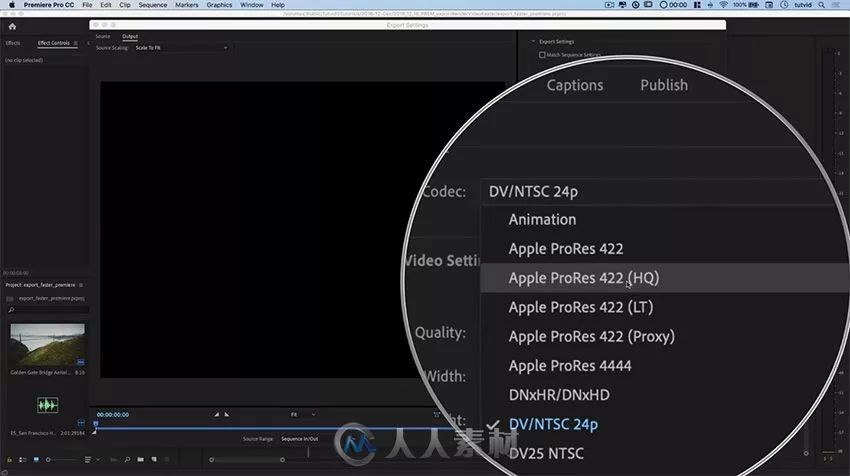Open the preview zoom Fit dropdown
The width and height of the screenshot is (850, 476).
tap(302, 415)
